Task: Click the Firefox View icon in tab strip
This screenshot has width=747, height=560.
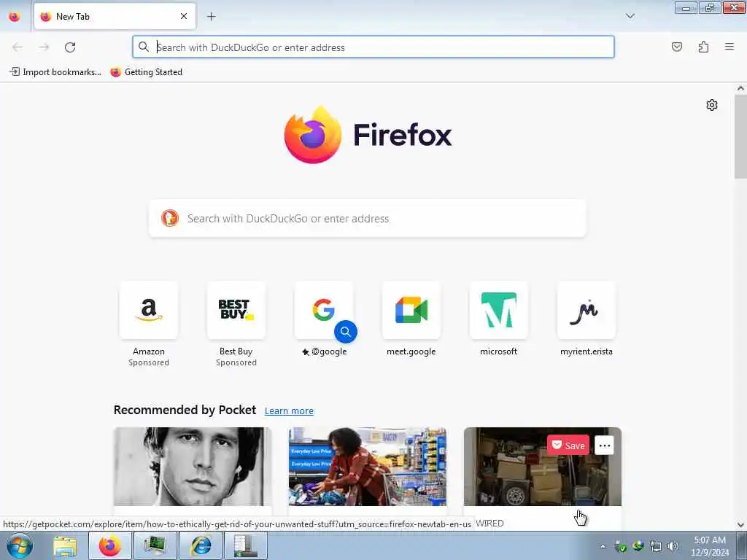Action: [15, 17]
